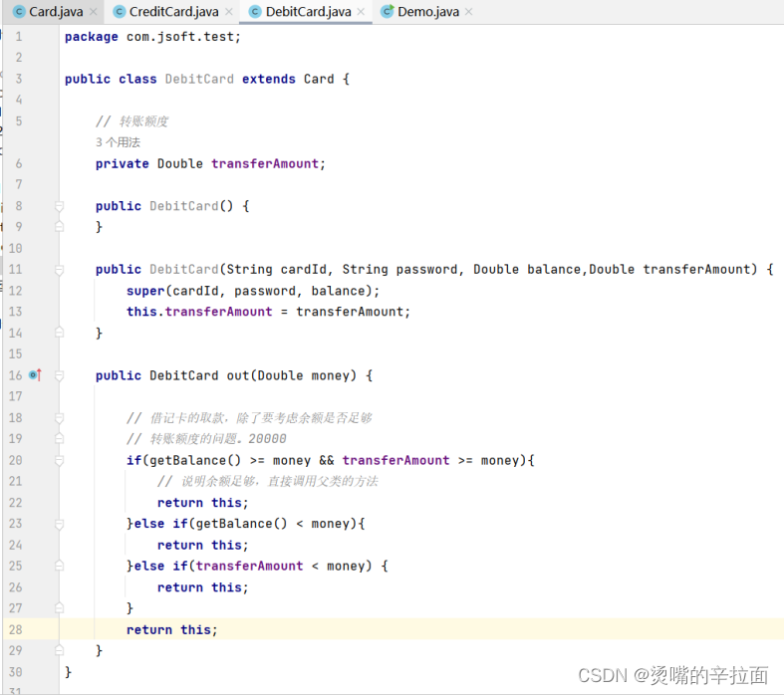Click 'extends' keyword on line 3

click(269, 79)
